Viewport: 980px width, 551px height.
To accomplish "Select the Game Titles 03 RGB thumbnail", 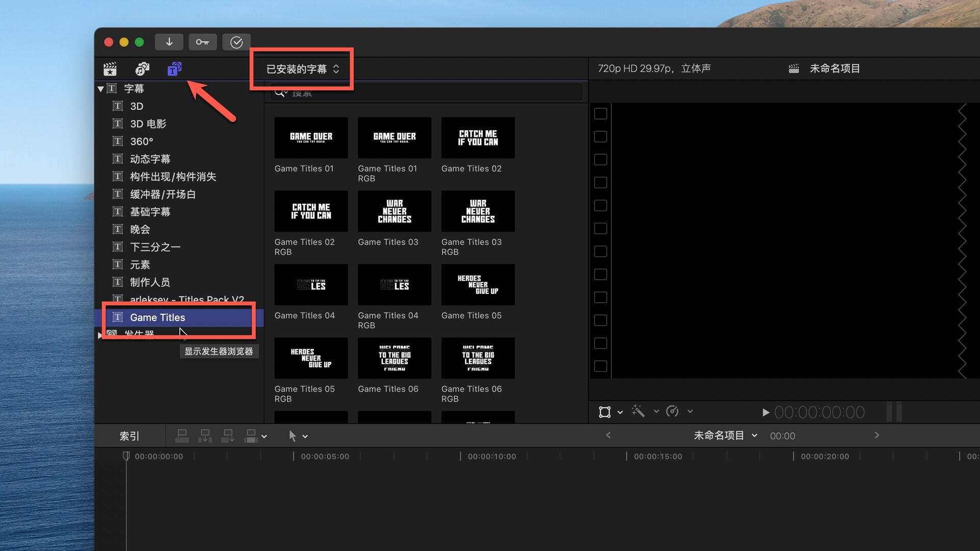I will click(478, 211).
